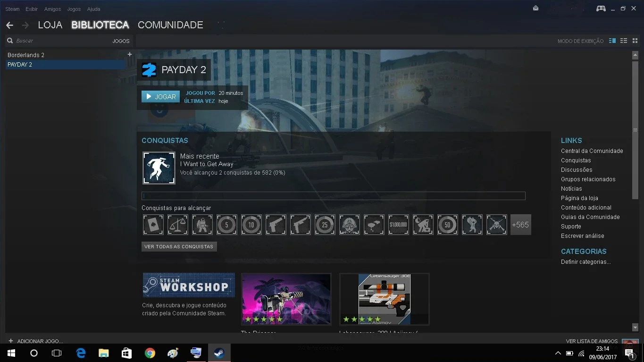Click the +565 more achievements tile

pyautogui.click(x=521, y=225)
